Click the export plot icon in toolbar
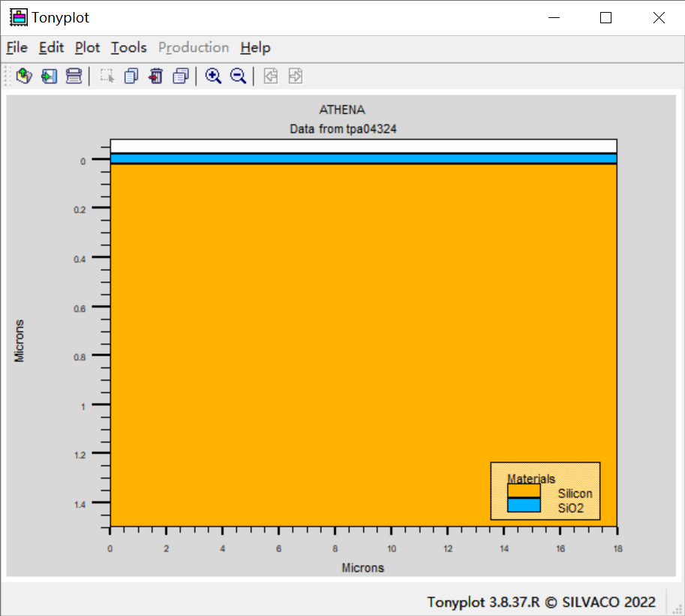The width and height of the screenshot is (685, 616). [49, 76]
